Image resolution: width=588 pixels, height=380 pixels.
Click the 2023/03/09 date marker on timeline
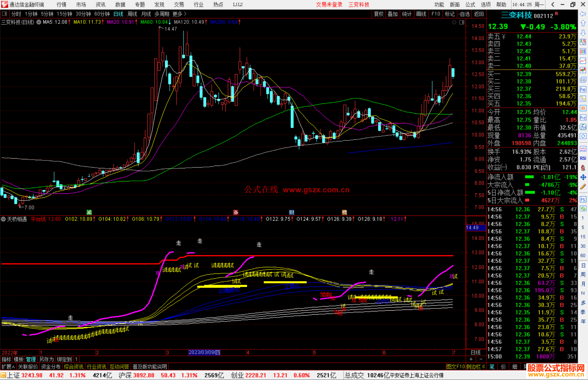[x=204, y=352]
